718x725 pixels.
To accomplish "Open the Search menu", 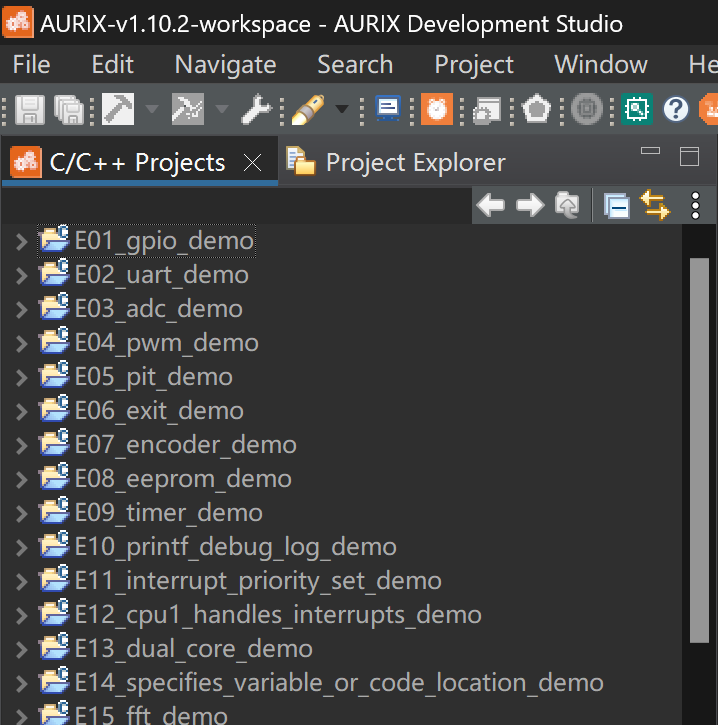I will (355, 64).
